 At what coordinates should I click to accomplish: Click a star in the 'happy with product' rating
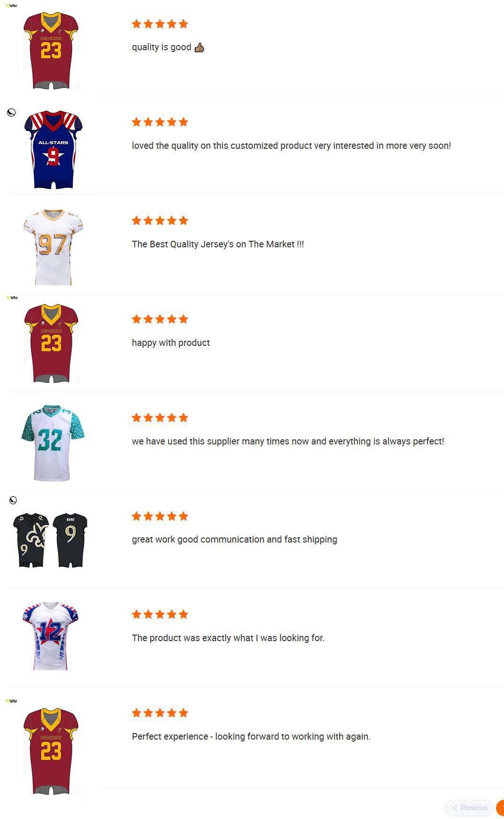point(160,319)
